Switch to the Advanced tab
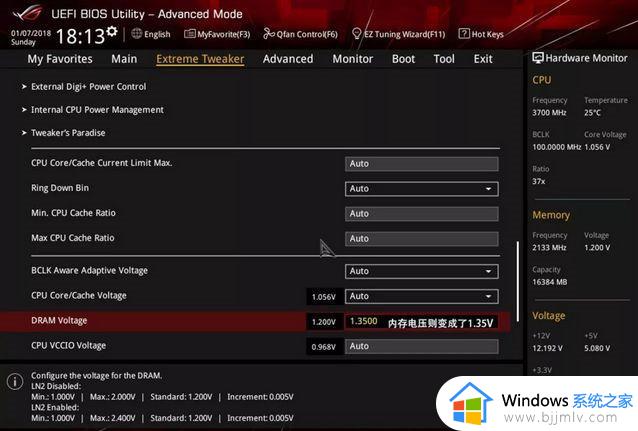Viewport: 638px width, 431px height. pyautogui.click(x=288, y=59)
